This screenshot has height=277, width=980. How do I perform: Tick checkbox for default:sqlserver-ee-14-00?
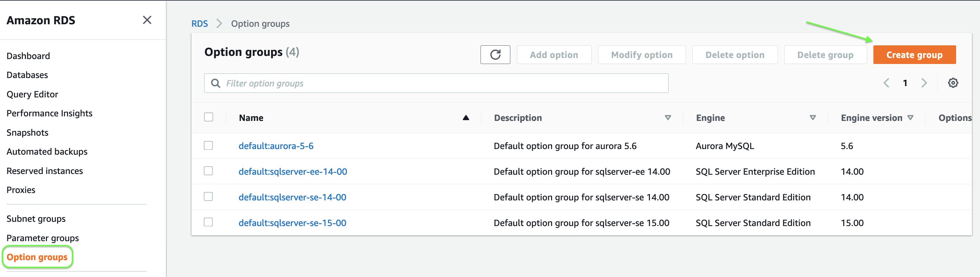pos(208,171)
